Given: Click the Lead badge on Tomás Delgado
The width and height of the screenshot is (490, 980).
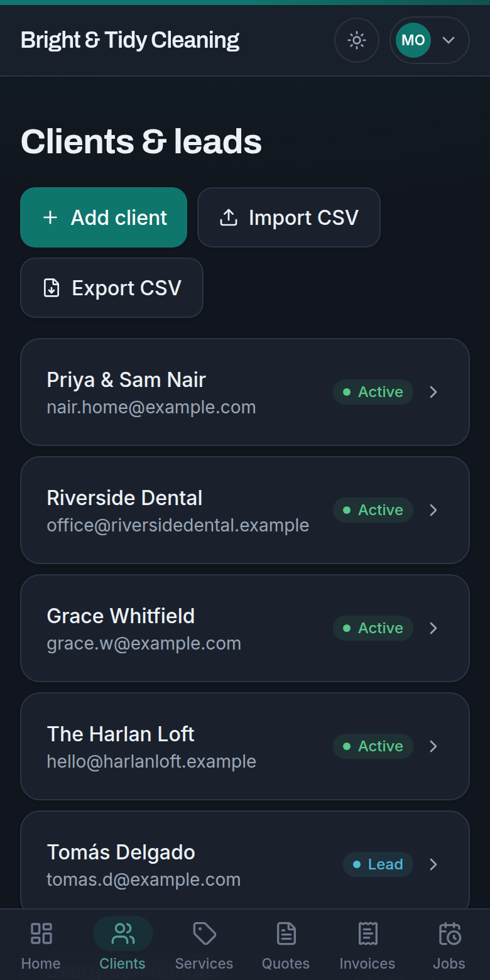Looking at the screenshot, I should [378, 864].
